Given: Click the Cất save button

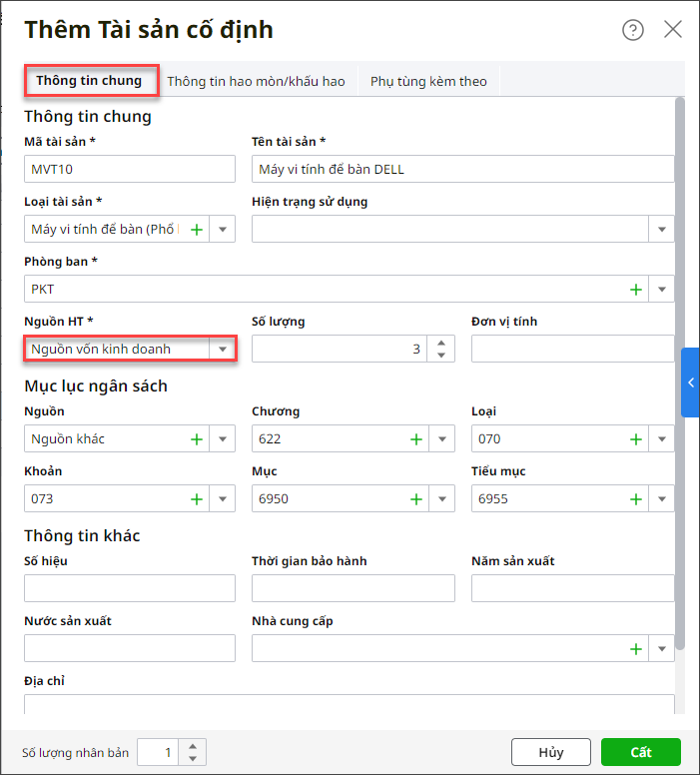Looking at the screenshot, I should tap(640, 752).
